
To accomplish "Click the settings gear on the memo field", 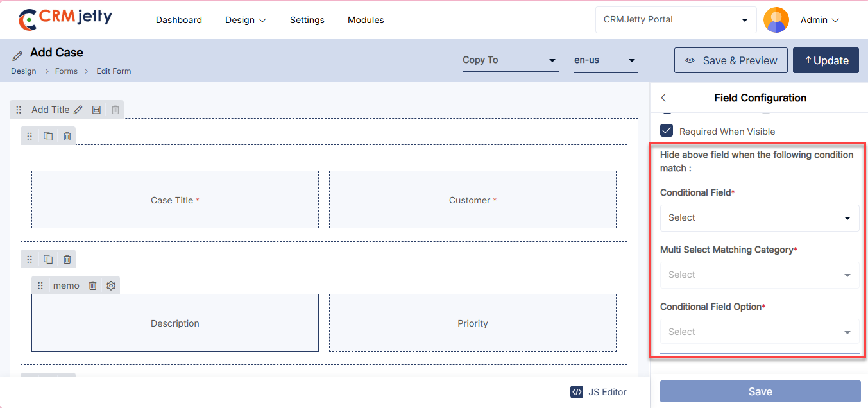I will pos(111,285).
